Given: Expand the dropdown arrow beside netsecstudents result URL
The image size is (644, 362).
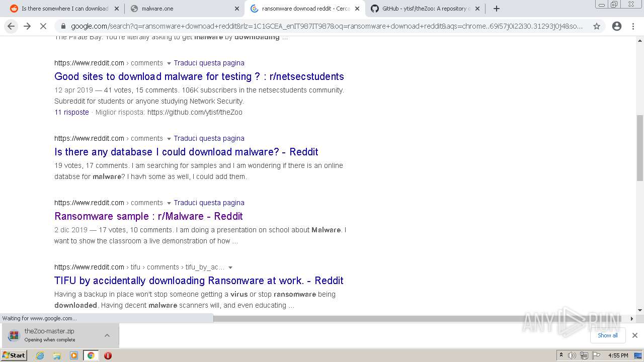Looking at the screenshot, I should point(169,63).
